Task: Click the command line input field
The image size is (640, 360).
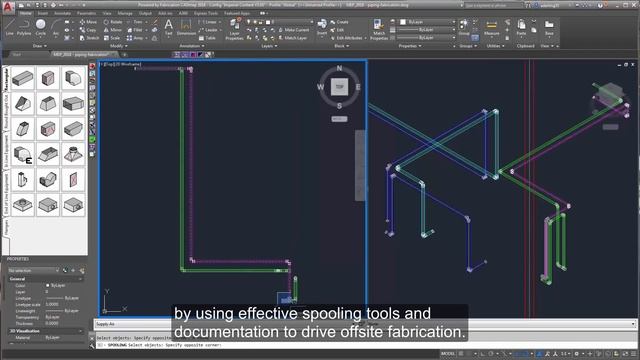Action: coord(364,345)
